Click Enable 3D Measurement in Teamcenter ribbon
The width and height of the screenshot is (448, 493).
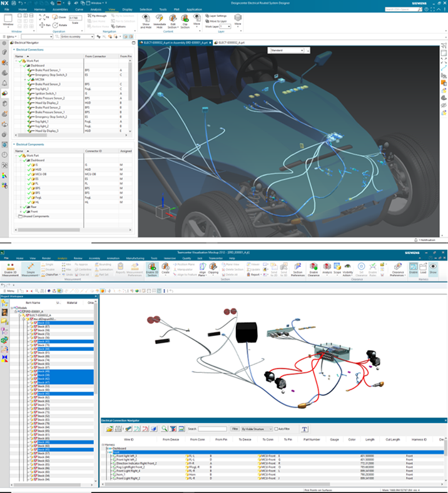(11, 270)
